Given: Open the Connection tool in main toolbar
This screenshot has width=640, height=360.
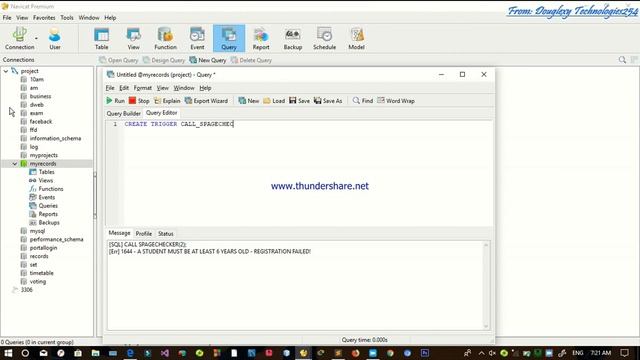Looking at the screenshot, I should tap(20, 38).
